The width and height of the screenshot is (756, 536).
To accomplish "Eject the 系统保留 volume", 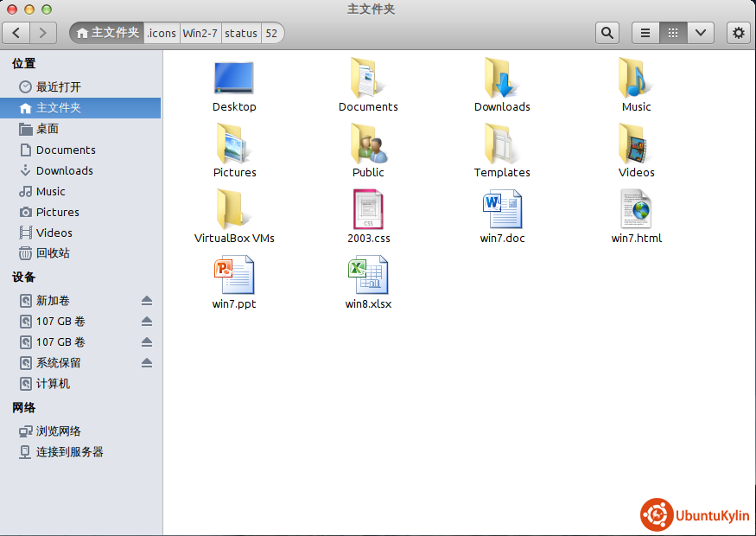I will coord(147,363).
